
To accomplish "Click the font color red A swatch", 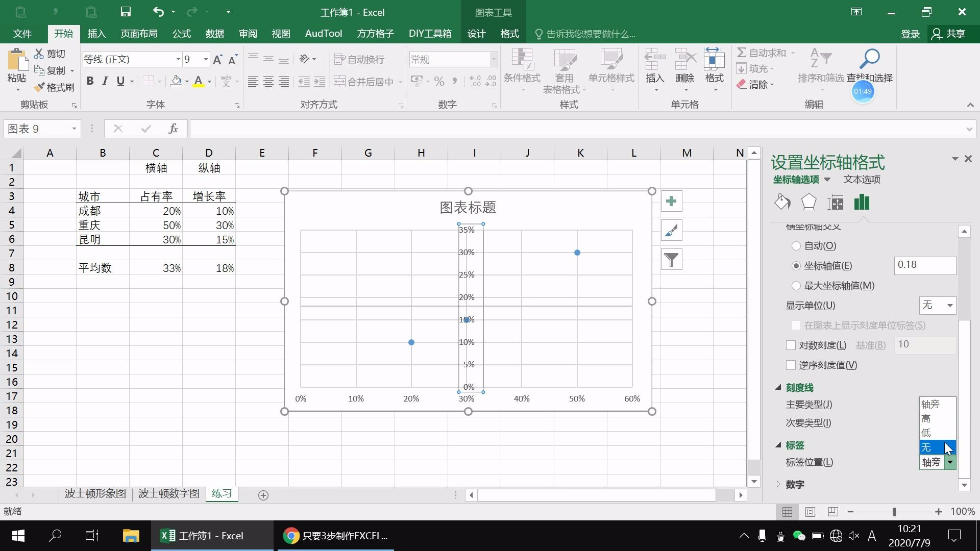I will click(x=199, y=81).
